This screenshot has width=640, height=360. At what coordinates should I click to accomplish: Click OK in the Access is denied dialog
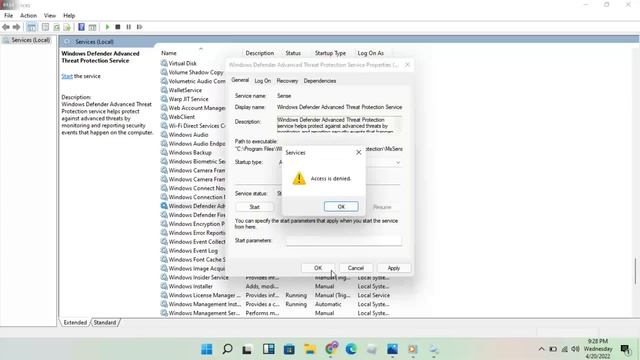341,207
